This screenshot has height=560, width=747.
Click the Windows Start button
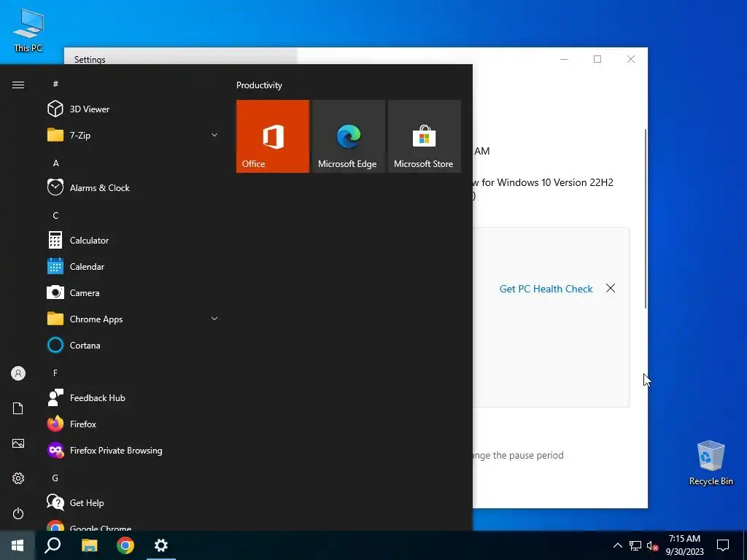point(18,545)
